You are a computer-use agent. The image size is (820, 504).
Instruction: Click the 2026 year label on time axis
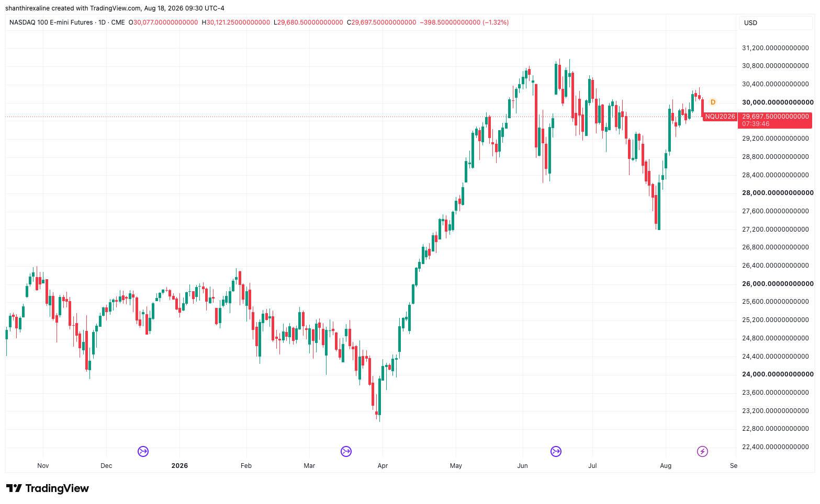[179, 466]
